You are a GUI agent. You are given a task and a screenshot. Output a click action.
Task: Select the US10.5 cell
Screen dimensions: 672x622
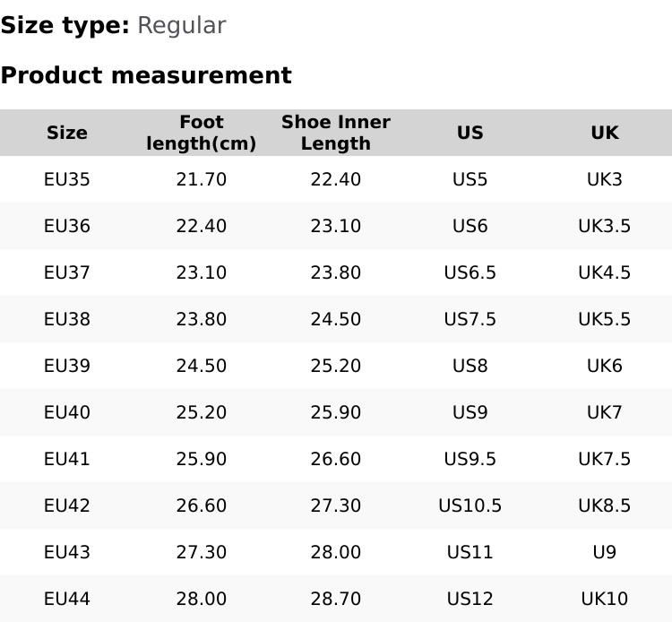point(470,505)
